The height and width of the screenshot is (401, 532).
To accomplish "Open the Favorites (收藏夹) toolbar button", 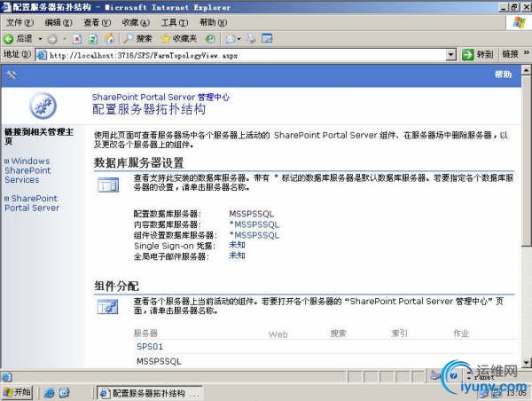I will click(179, 39).
